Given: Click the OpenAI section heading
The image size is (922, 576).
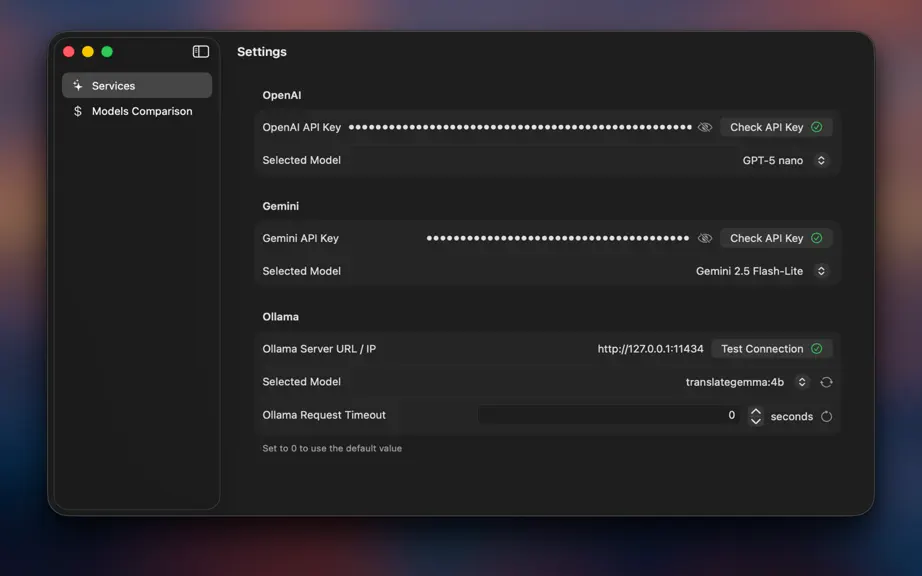Looking at the screenshot, I should click(282, 95).
